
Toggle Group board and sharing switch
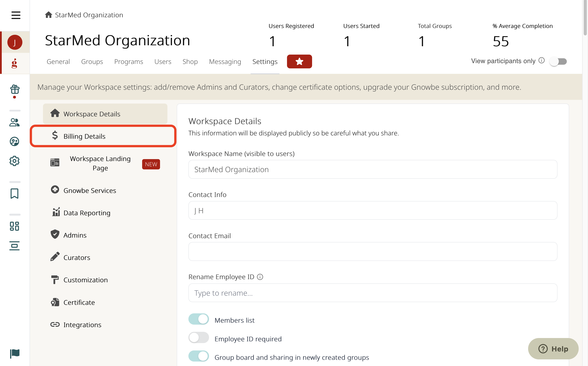pos(199,356)
